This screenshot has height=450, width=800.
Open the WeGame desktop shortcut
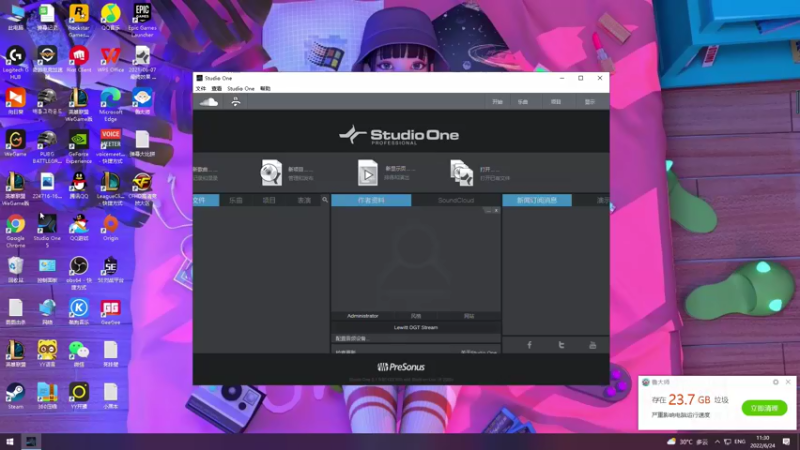click(x=15, y=143)
